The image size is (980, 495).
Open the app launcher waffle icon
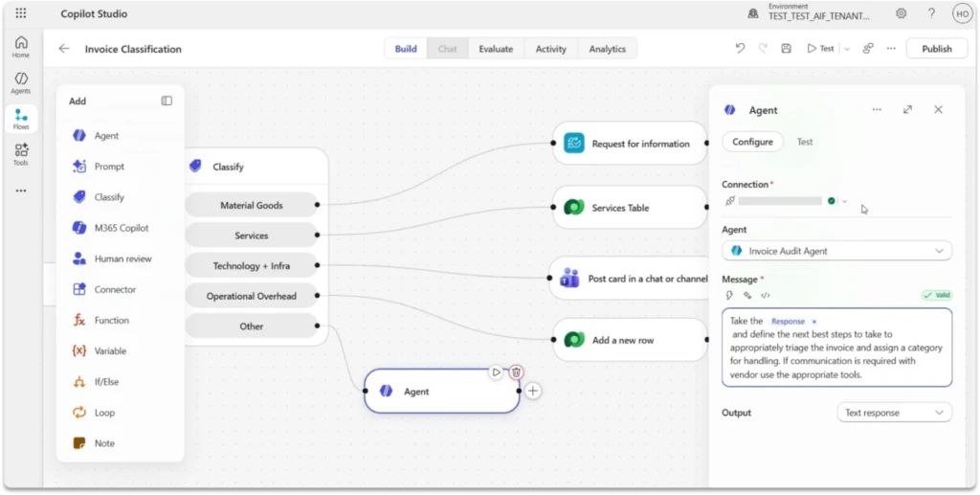(21, 13)
